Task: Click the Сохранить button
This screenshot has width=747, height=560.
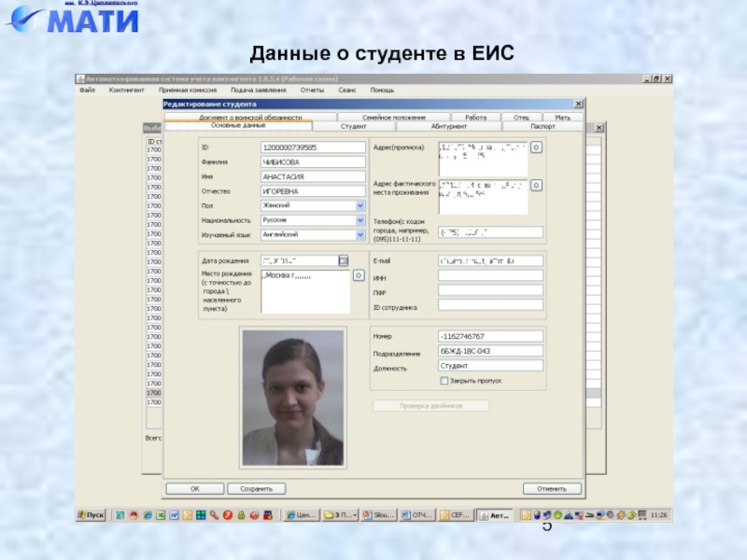Action: tap(256, 488)
